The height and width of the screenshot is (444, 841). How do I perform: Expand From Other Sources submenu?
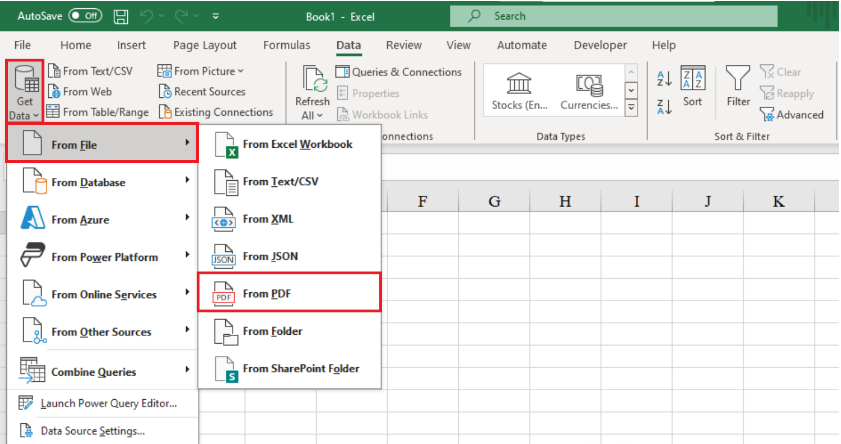point(103,332)
